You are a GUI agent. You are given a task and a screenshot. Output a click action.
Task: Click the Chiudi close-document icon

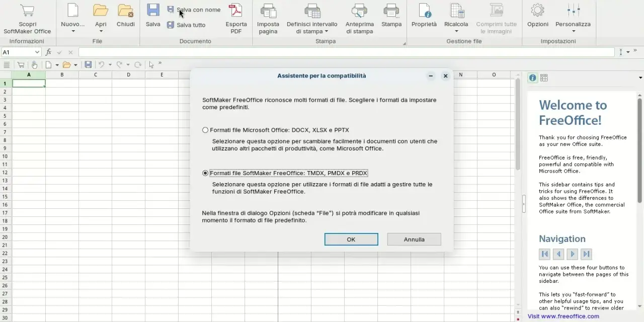click(x=125, y=10)
